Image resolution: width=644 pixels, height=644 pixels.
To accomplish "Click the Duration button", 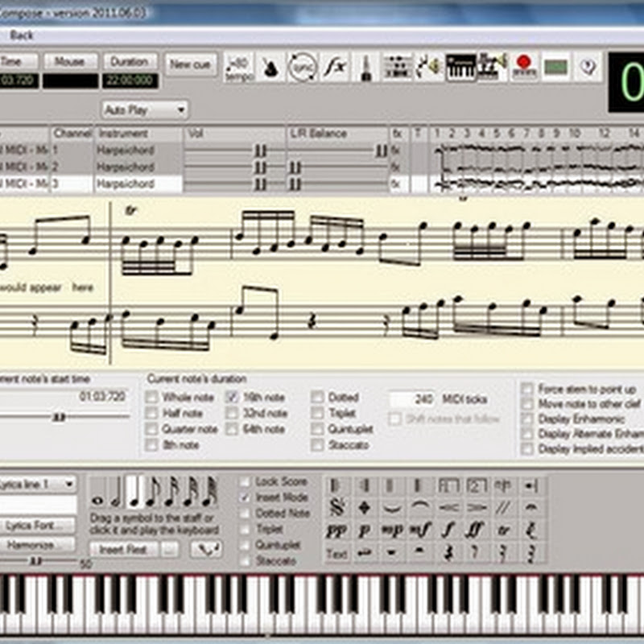I will coord(130,62).
